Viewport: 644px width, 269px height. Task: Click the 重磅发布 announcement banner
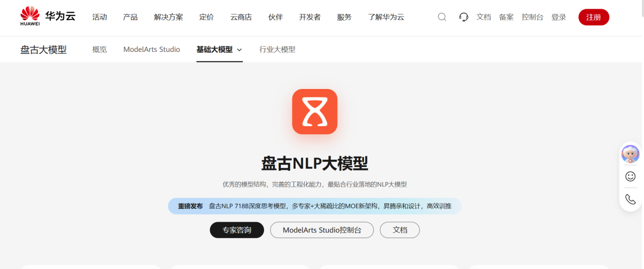(315, 206)
